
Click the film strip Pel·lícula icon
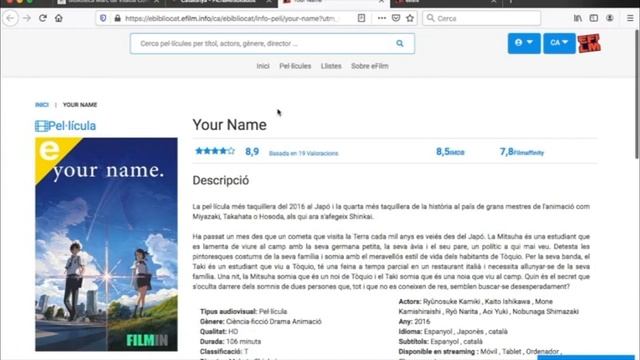click(x=41, y=126)
